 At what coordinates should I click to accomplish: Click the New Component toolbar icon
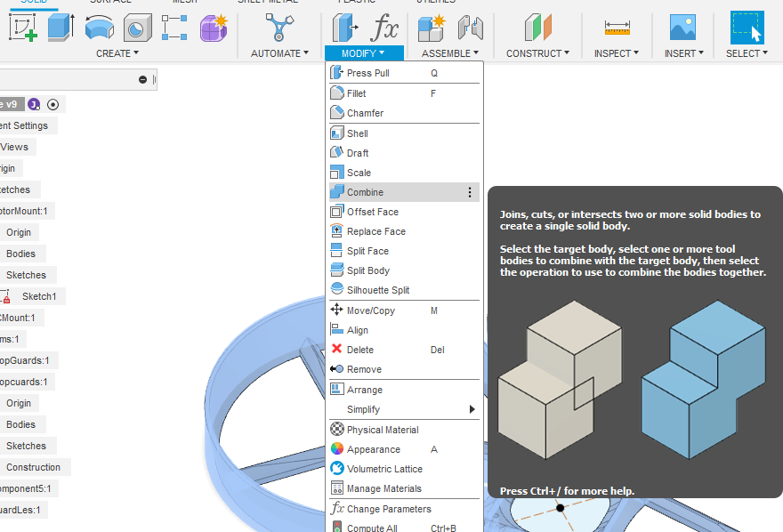point(431,28)
